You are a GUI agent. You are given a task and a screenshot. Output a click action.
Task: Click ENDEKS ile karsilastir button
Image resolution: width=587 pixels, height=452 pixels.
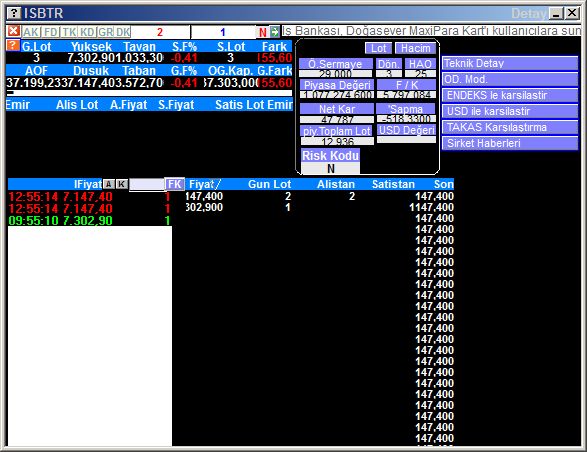click(510, 95)
